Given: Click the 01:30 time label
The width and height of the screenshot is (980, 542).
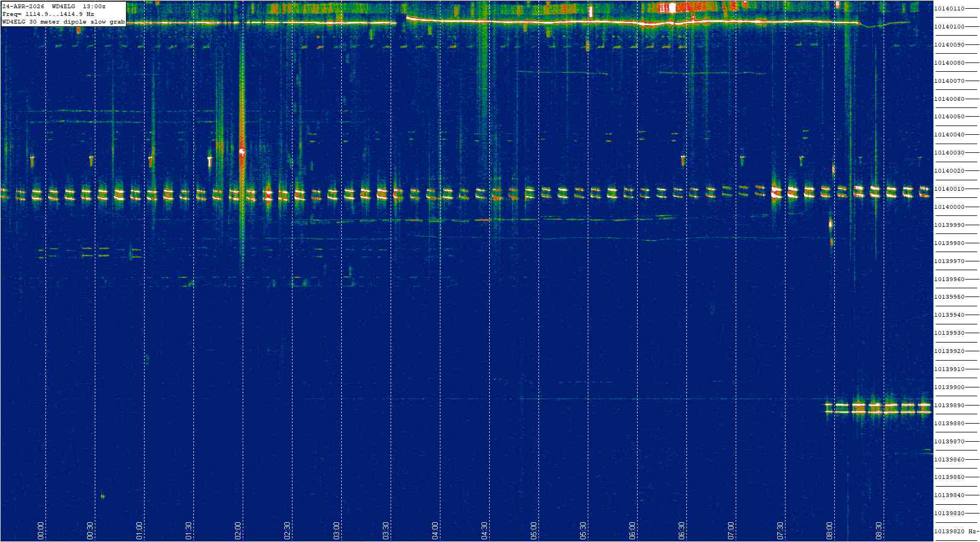Looking at the screenshot, I should (x=189, y=530).
